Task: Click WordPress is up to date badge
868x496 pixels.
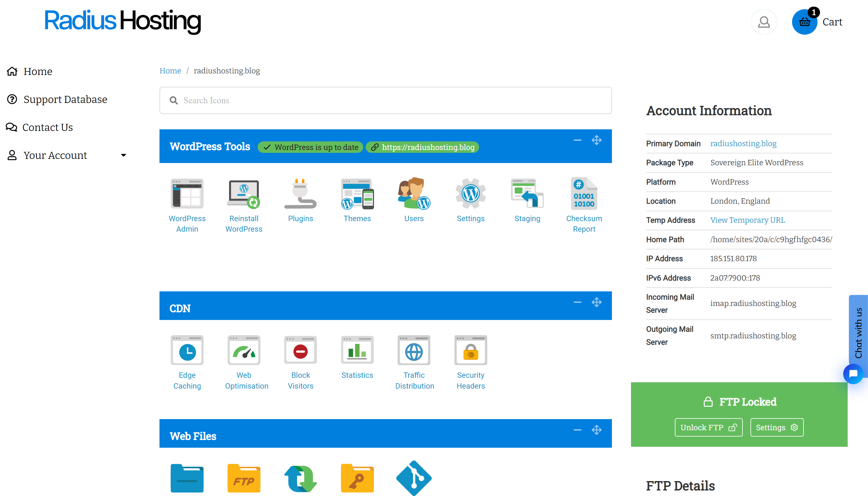Action: 310,147
